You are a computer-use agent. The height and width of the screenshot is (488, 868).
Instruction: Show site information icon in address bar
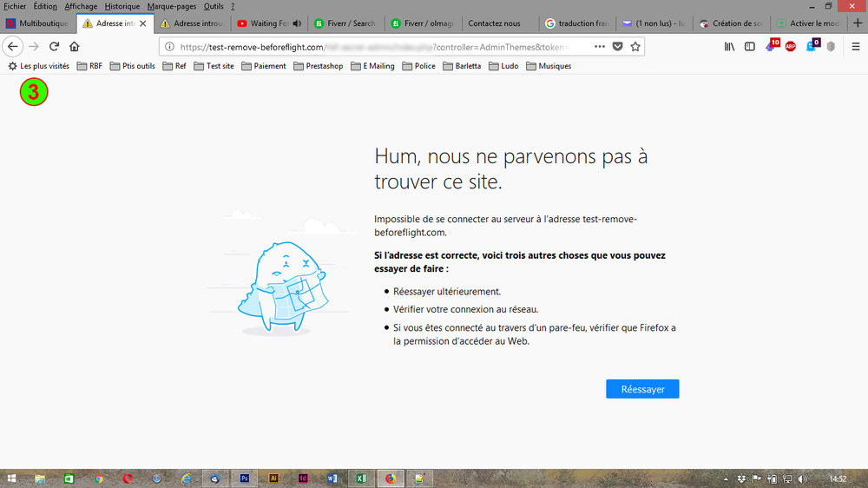[170, 47]
